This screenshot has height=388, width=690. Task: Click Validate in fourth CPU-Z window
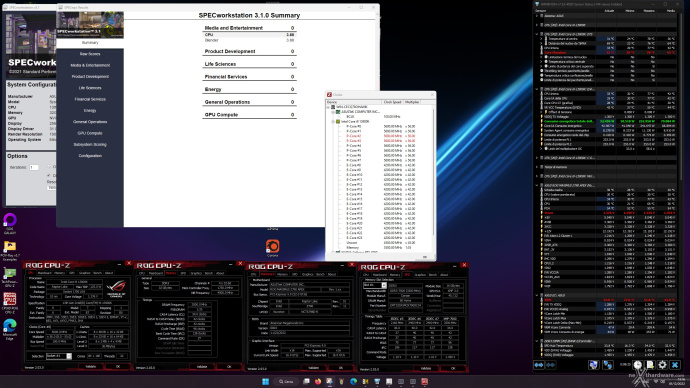426,368
